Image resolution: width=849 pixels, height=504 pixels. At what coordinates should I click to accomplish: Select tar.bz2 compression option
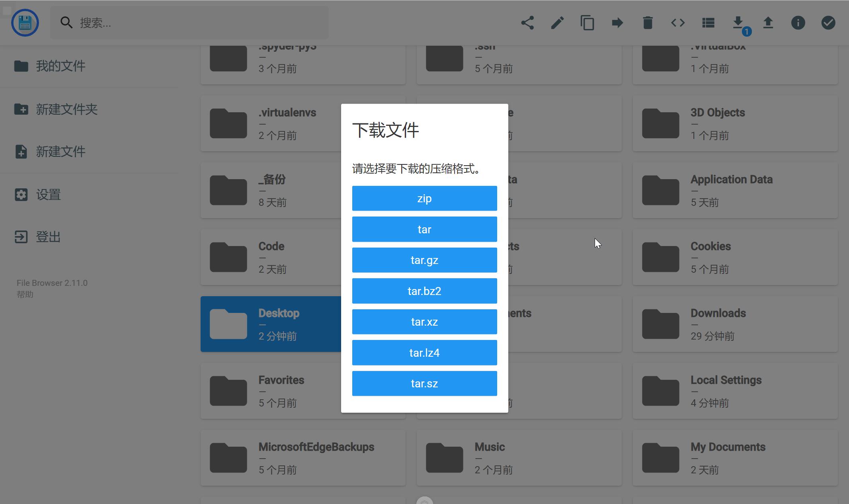point(424,291)
